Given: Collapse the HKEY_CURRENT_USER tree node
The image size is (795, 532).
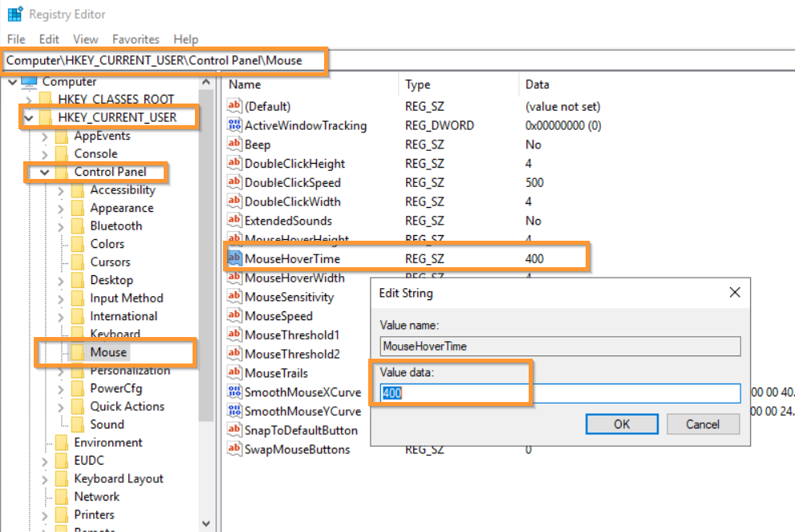Looking at the screenshot, I should [x=29, y=118].
